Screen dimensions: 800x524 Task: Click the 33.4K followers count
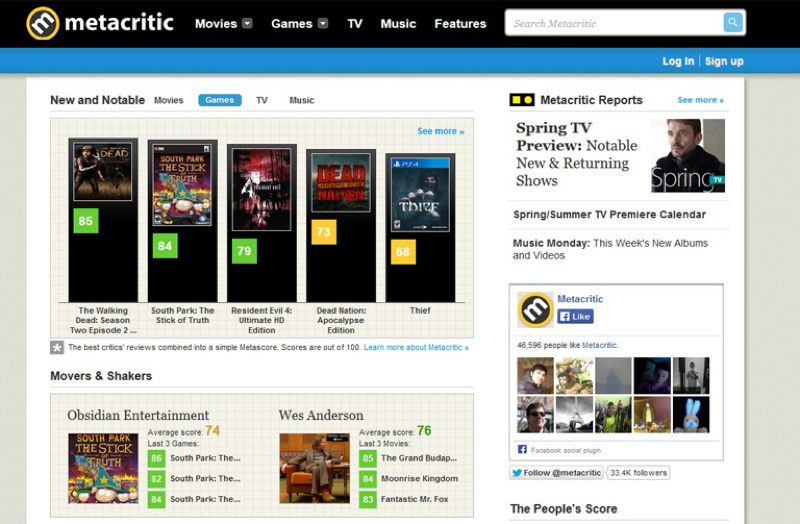click(638, 473)
